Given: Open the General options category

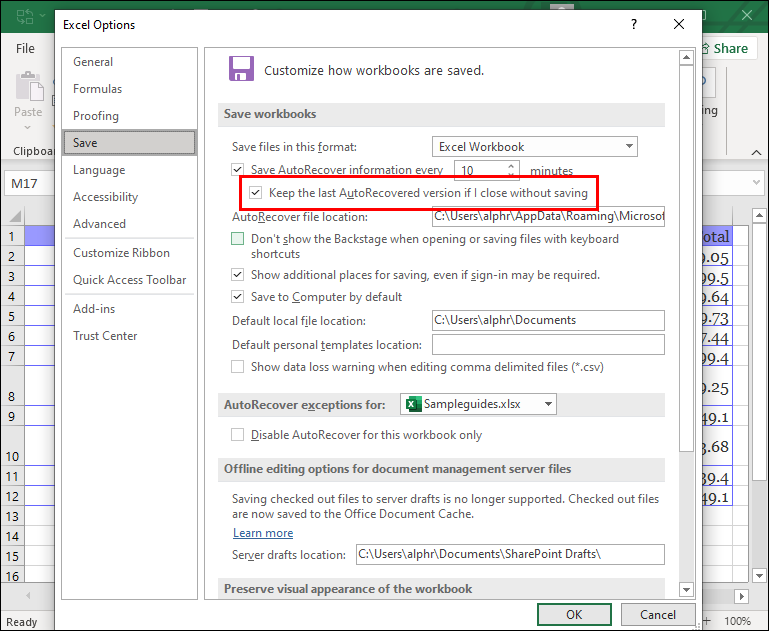Looking at the screenshot, I should pos(129,62).
